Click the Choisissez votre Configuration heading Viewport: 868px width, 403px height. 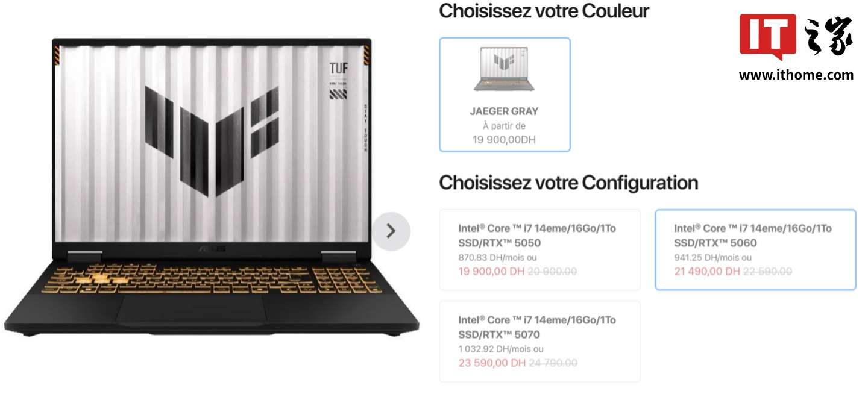tap(568, 183)
